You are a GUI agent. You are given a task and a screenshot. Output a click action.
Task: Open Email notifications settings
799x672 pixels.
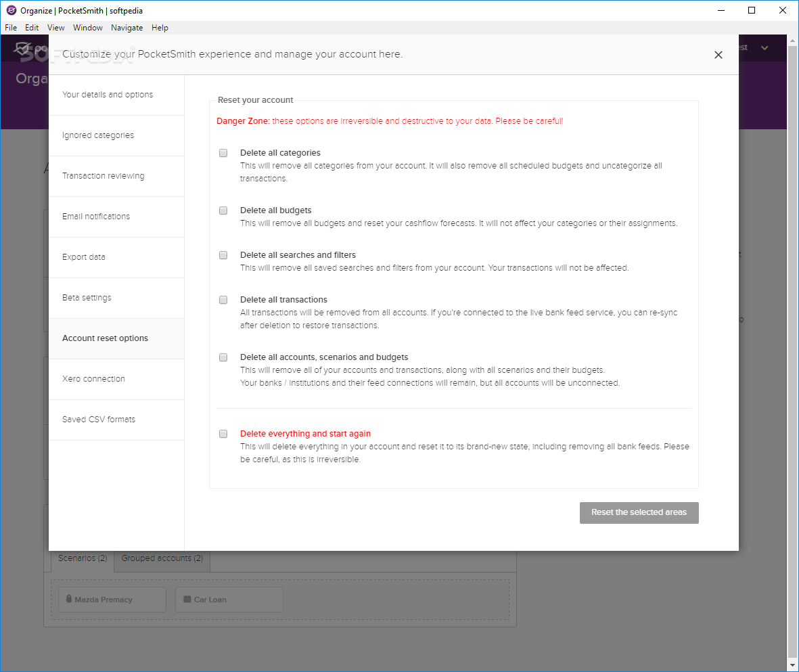tap(116, 217)
